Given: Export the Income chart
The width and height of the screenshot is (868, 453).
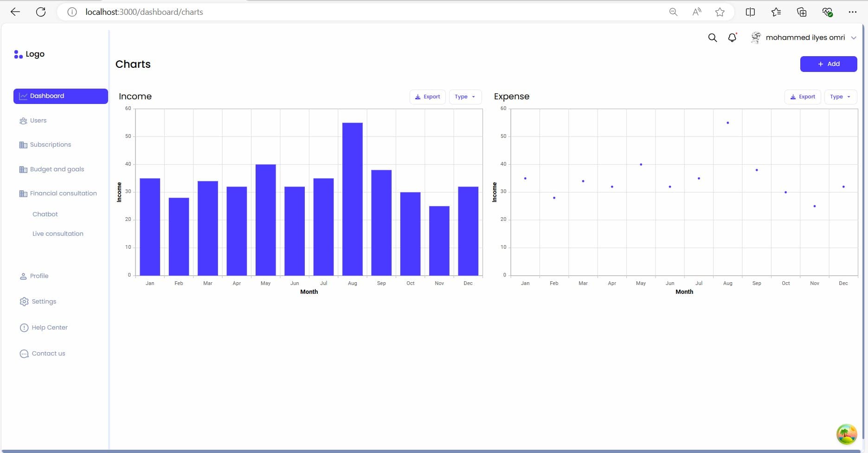Looking at the screenshot, I should pyautogui.click(x=427, y=97).
